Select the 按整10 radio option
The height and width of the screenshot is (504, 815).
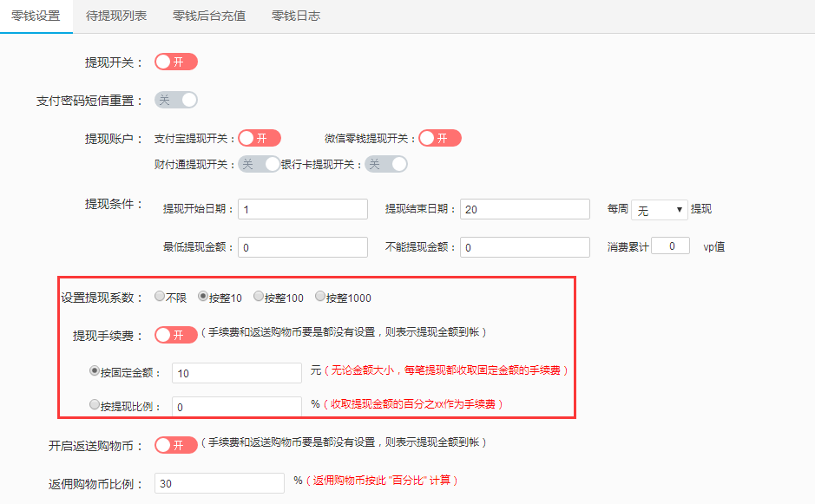(203, 296)
